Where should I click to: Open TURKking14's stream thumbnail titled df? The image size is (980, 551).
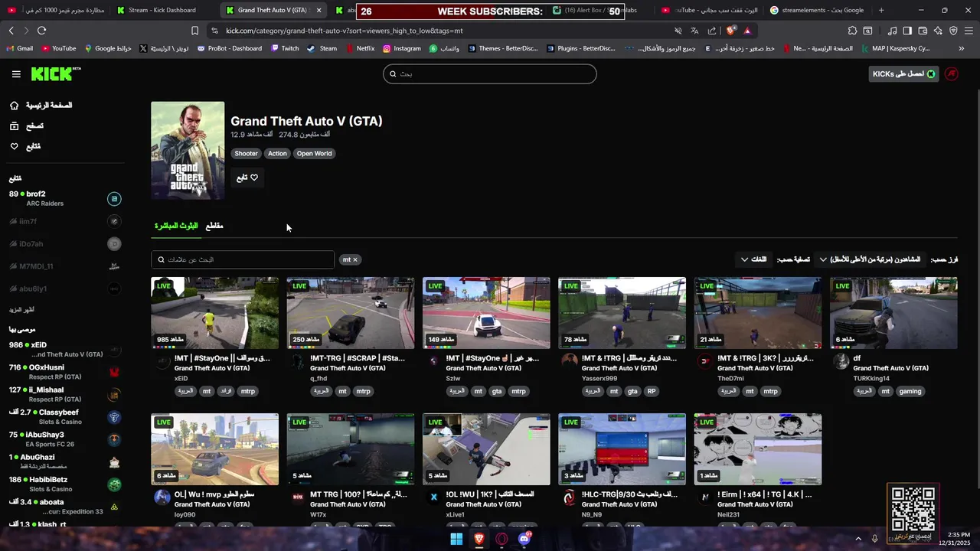point(893,312)
